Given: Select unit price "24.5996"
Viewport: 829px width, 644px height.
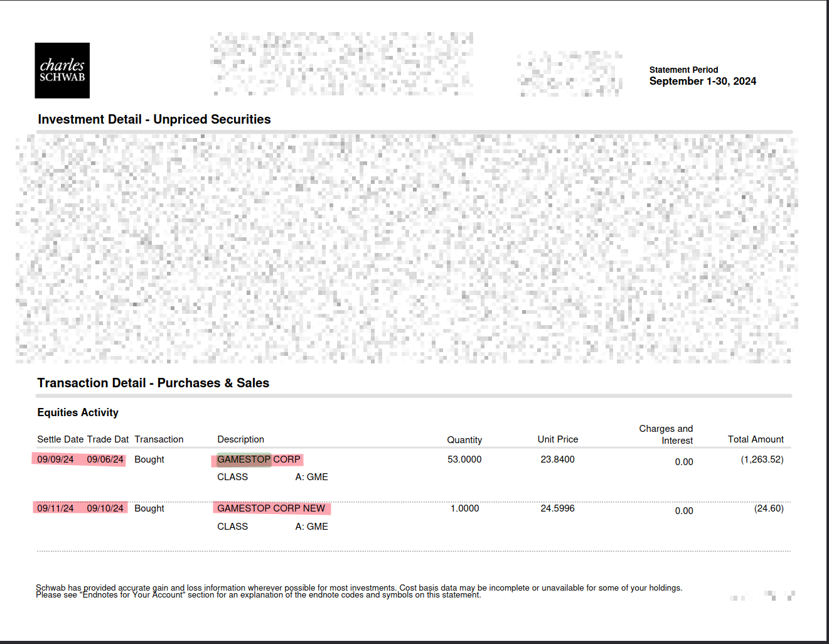Looking at the screenshot, I should pos(558,508).
